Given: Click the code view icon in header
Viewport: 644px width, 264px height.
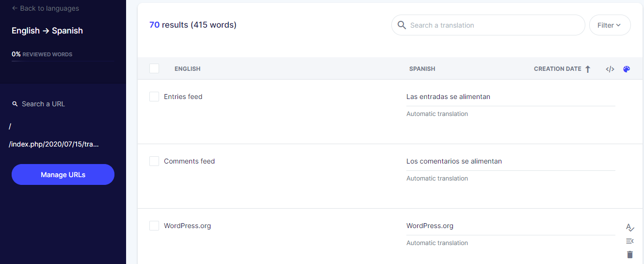Looking at the screenshot, I should coord(610,69).
